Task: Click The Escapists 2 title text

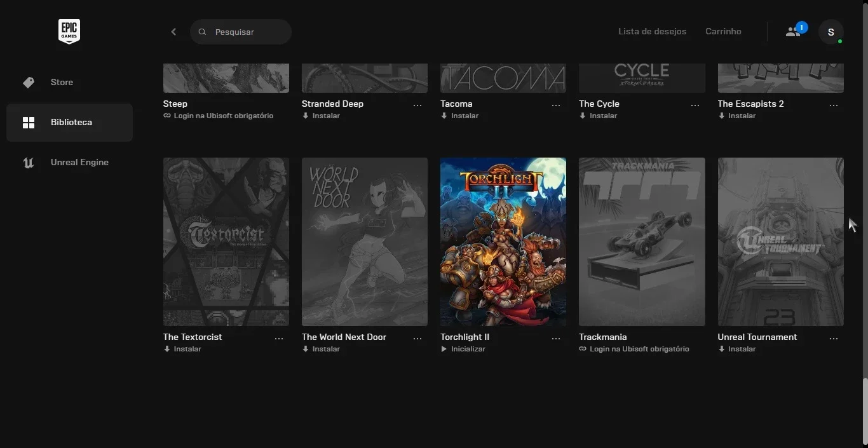Action: click(x=750, y=104)
